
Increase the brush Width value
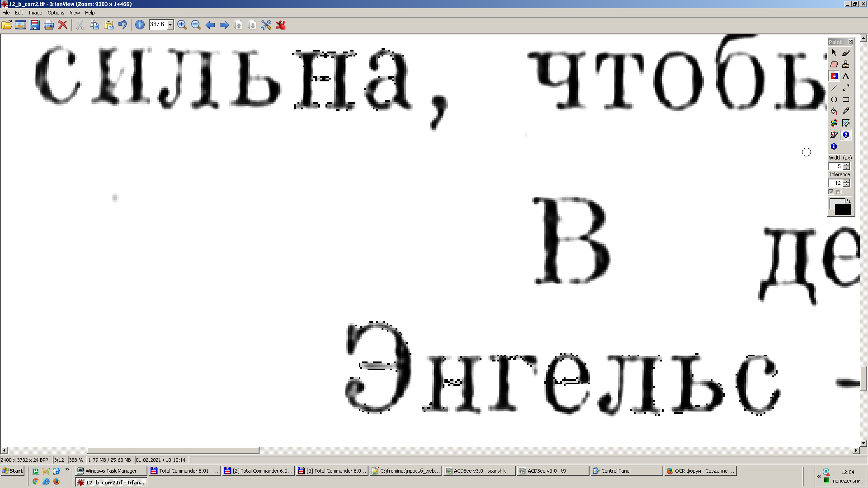coord(847,165)
